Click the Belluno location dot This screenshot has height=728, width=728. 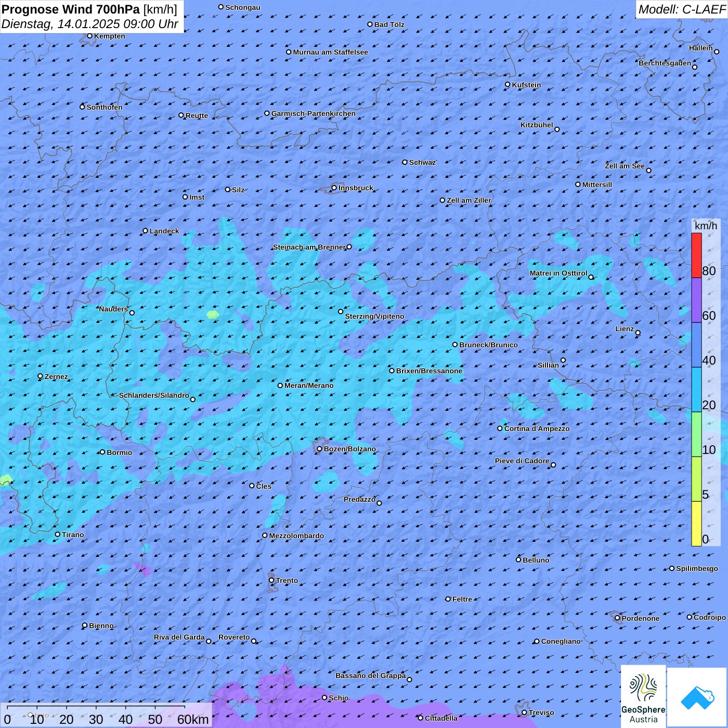(518, 560)
